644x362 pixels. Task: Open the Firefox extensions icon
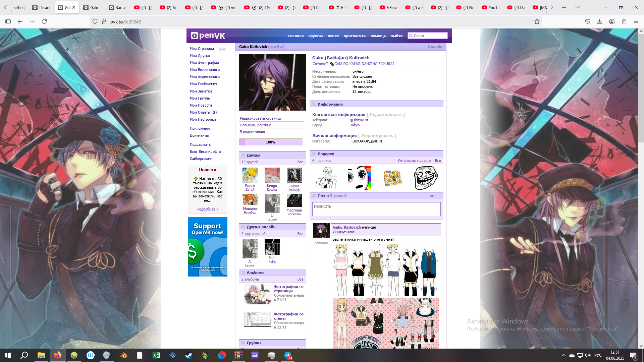pos(624,21)
